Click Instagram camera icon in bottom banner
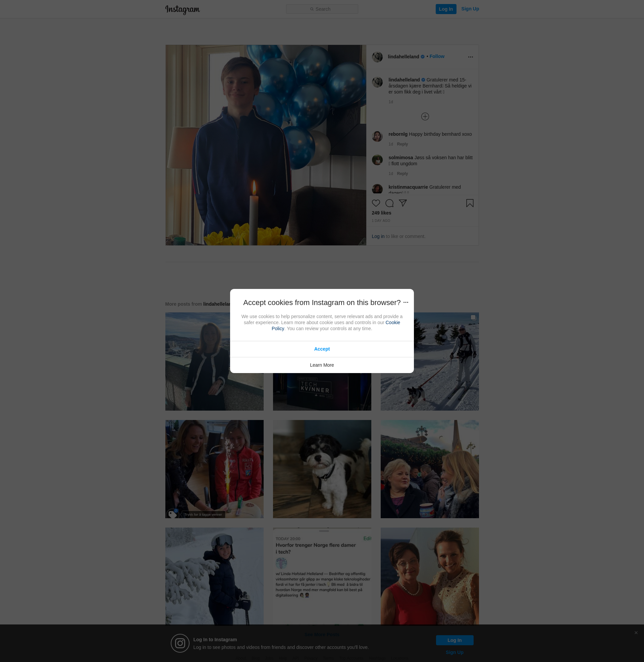The height and width of the screenshot is (662, 644). [x=180, y=644]
